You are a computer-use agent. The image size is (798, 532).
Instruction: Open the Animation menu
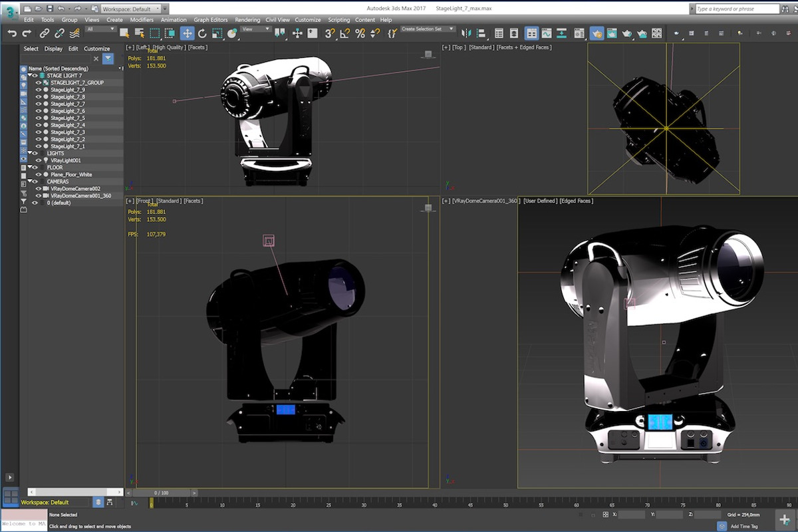174,20
